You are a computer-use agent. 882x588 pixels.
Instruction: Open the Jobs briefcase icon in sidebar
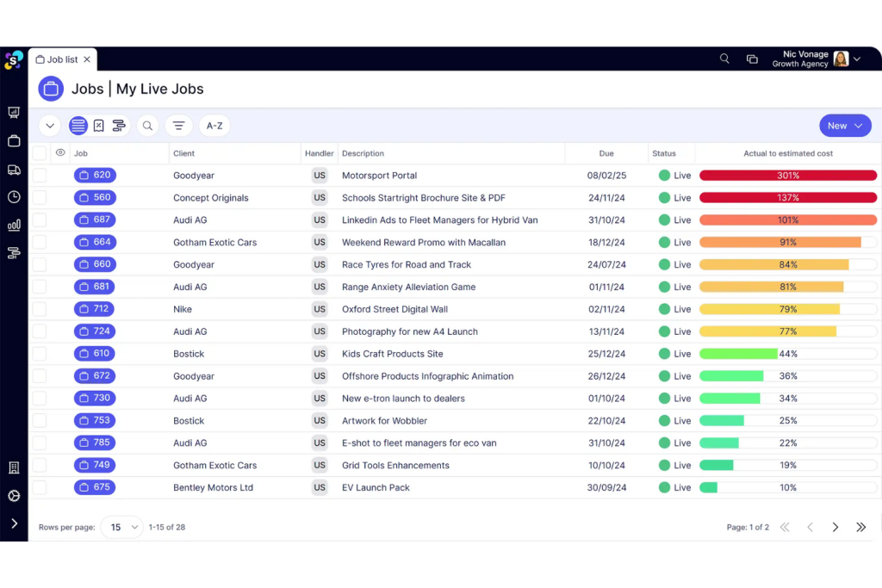point(14,141)
